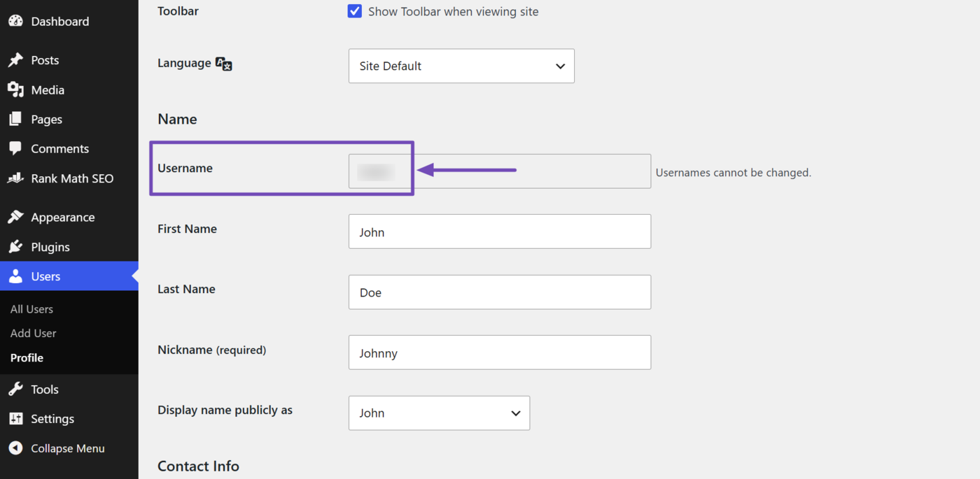This screenshot has height=479, width=980.
Task: Click the Plugins plug icon
Action: click(15, 247)
